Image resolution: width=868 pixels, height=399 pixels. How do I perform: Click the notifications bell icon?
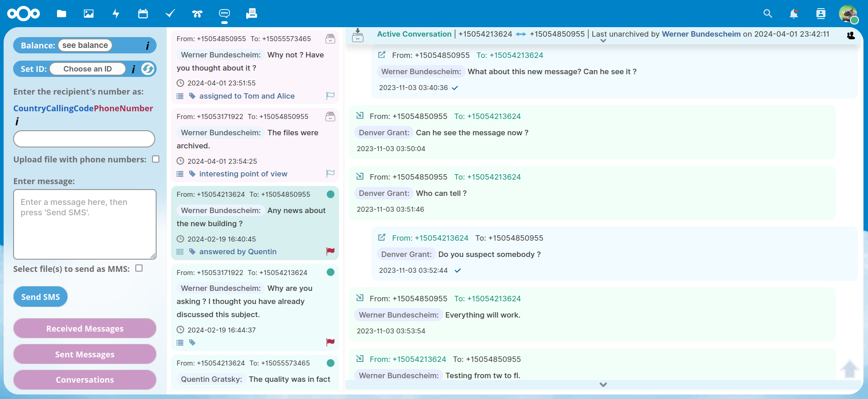pos(793,14)
